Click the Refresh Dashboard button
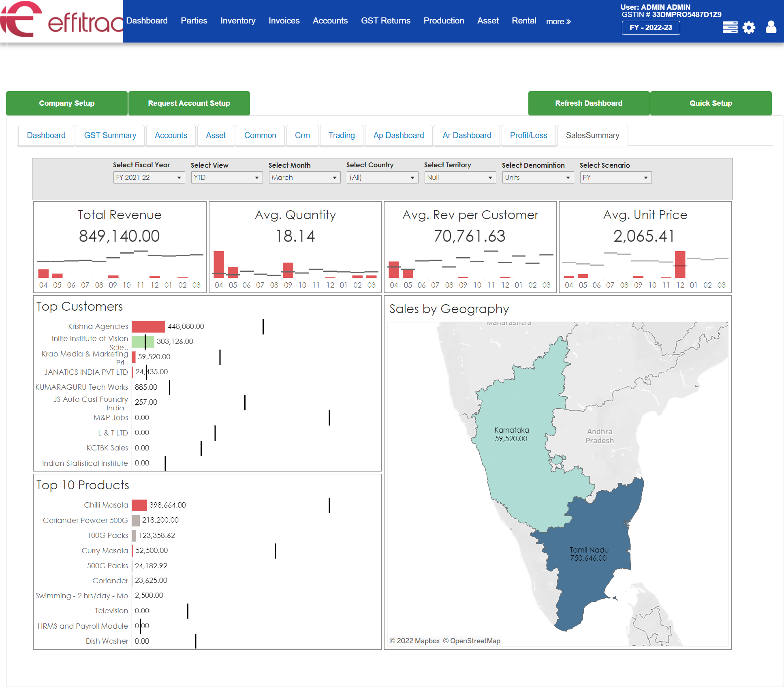 [588, 103]
